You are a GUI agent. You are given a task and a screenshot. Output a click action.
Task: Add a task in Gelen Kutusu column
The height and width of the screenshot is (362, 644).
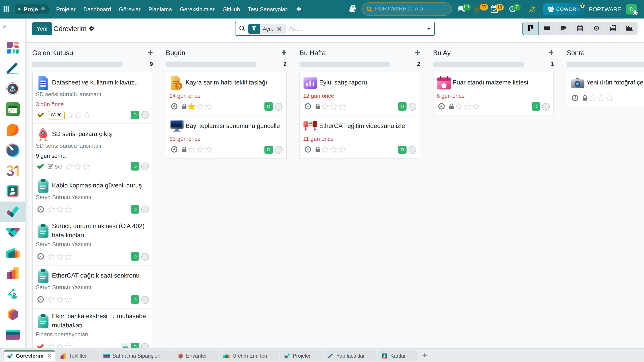150,52
